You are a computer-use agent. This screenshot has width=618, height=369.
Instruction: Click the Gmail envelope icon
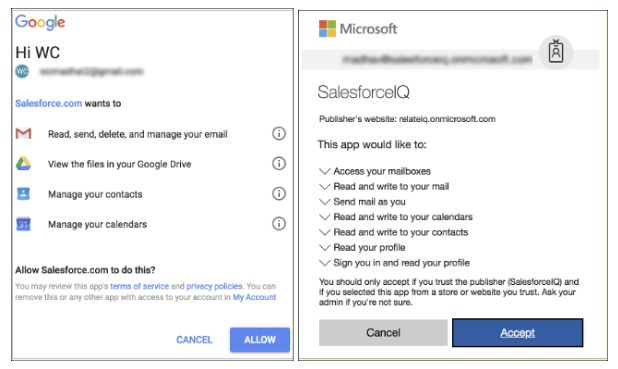pos(23,134)
